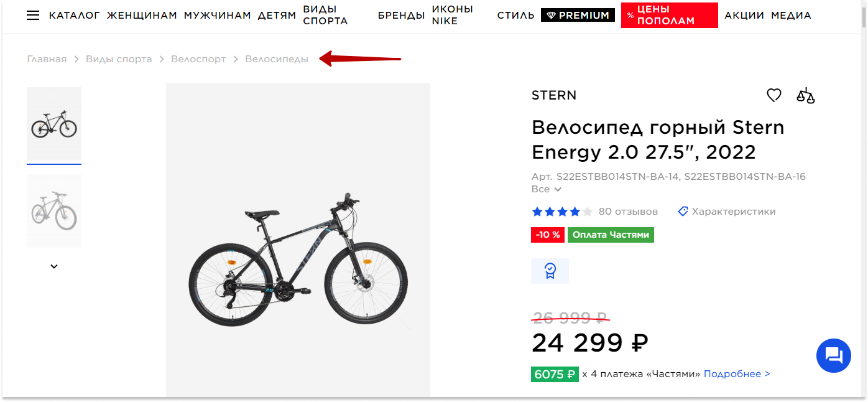Add bike to favorites with heart icon
Screen dimensions: 868x402
(773, 96)
